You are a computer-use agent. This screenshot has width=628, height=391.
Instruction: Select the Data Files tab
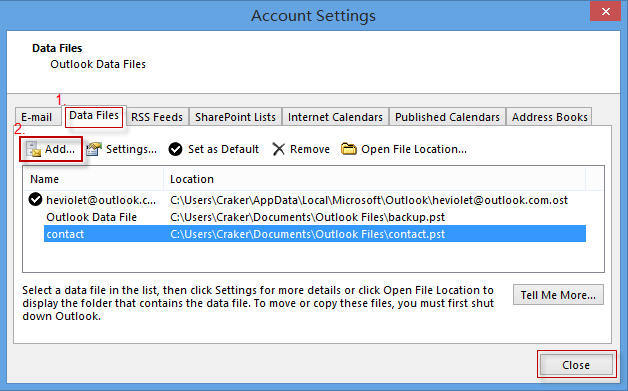point(94,116)
